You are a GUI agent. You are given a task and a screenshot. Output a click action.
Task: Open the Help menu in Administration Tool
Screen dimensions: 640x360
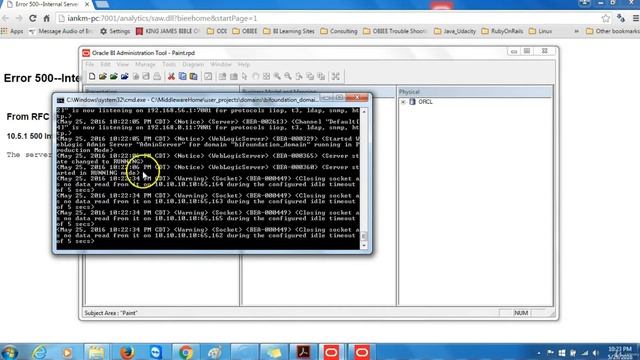coord(244,64)
